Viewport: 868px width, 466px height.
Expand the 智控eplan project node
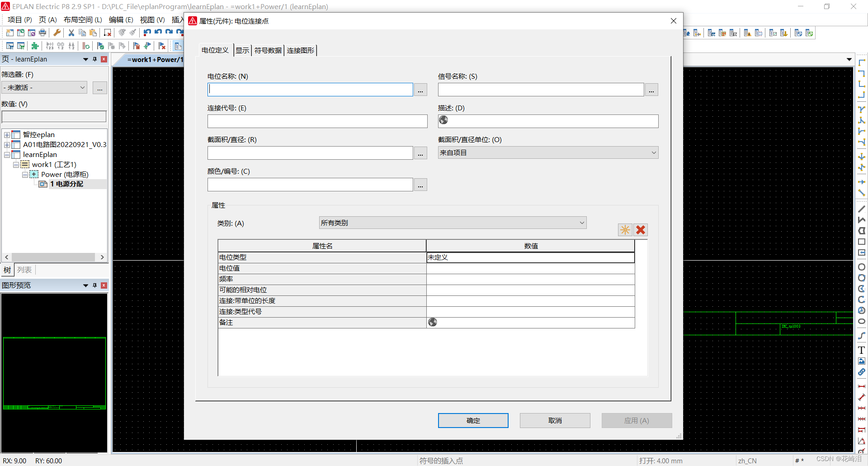(x=7, y=135)
